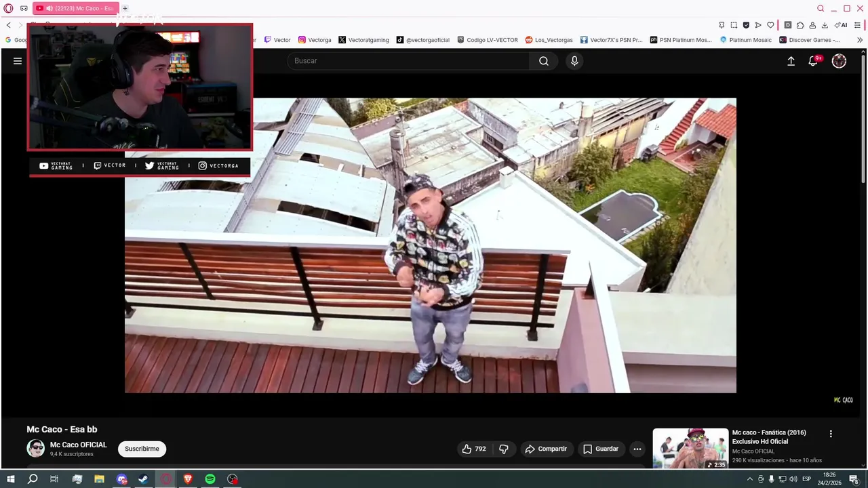Open the Vectoratgaming X bookmark
Viewport: 868px width, 488px height.
(x=364, y=40)
